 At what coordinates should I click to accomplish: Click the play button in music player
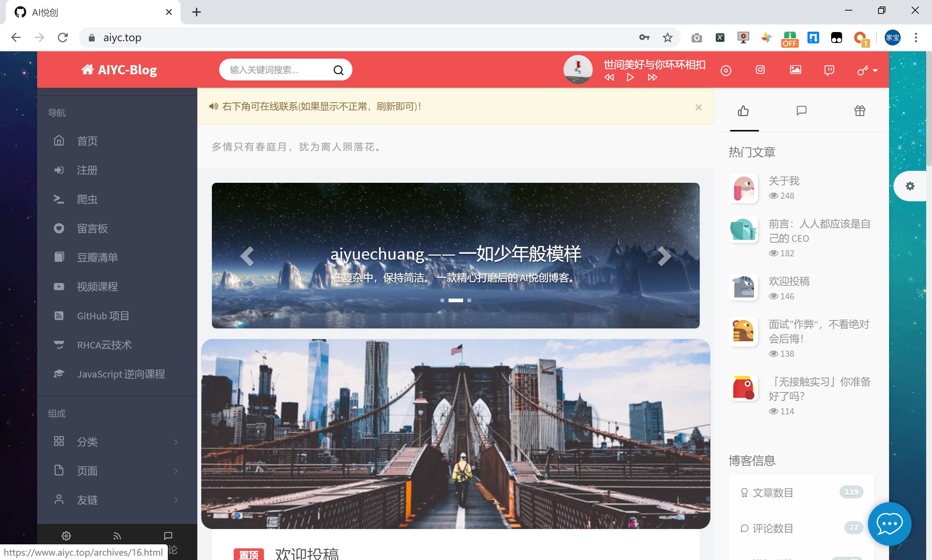click(x=631, y=77)
